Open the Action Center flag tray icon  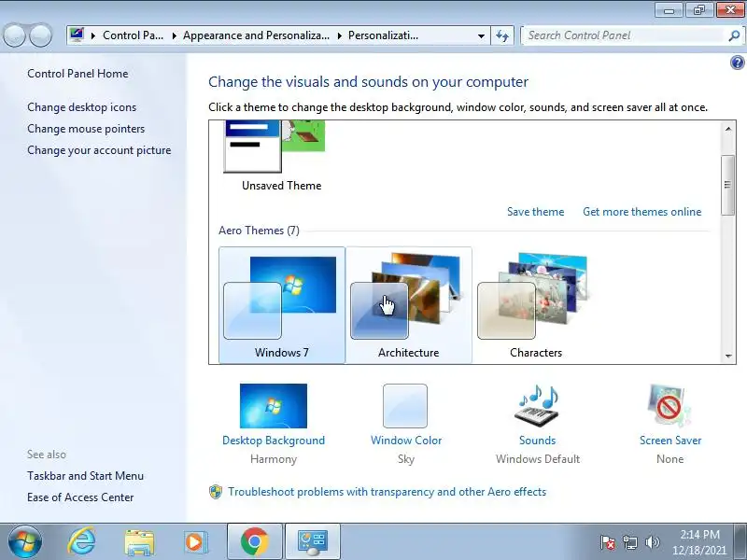[608, 542]
